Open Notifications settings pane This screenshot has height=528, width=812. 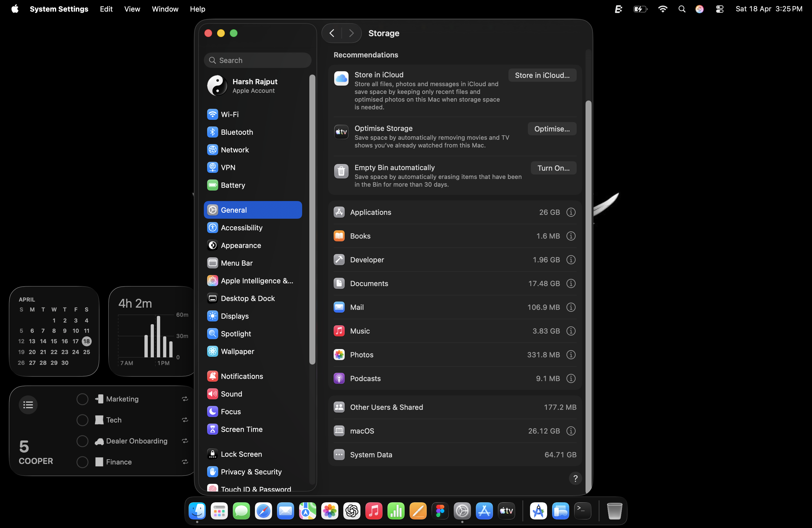[x=253, y=376]
